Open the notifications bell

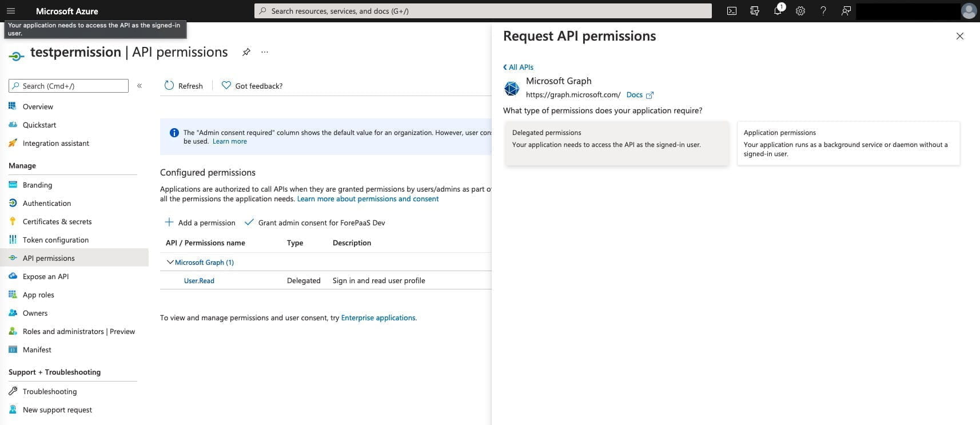[x=778, y=11]
